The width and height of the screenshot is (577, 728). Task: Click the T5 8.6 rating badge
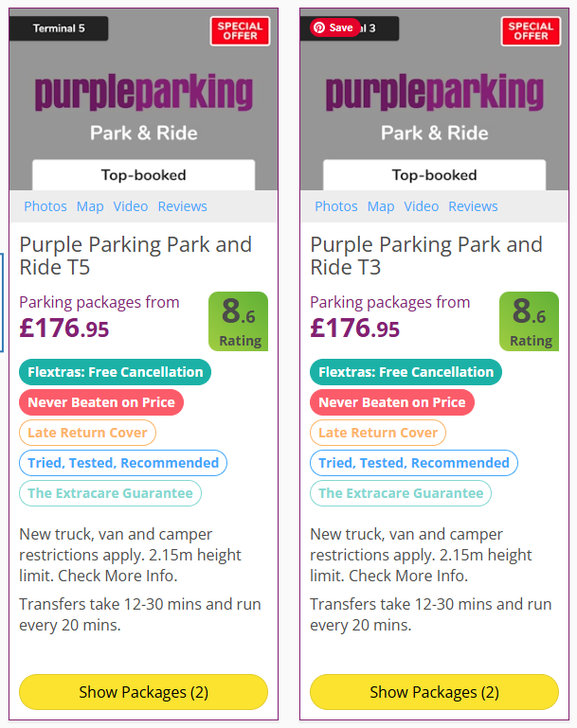point(239,321)
